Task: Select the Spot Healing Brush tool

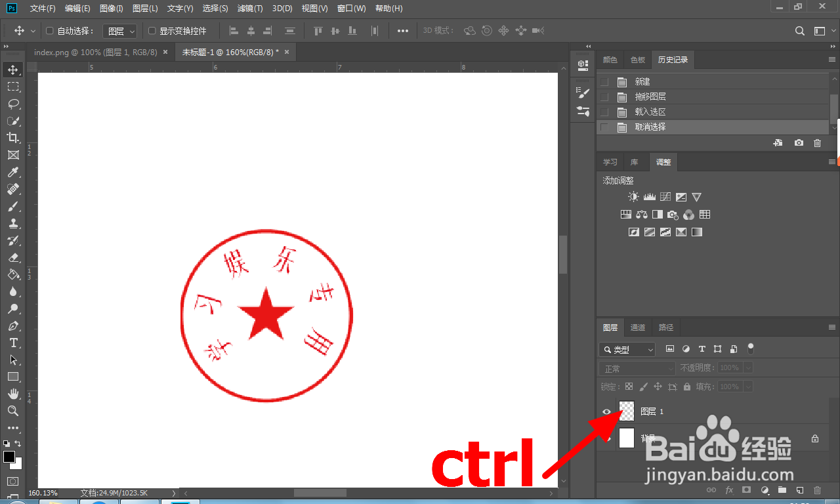Action: tap(13, 189)
